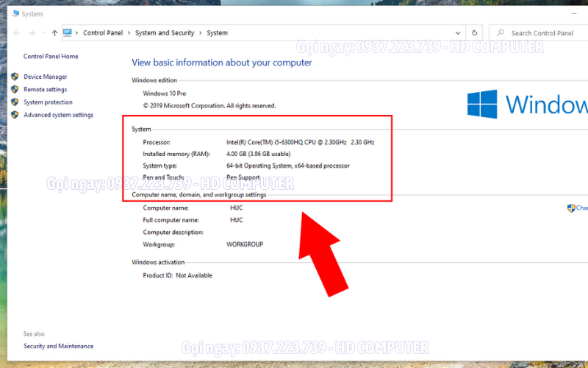Click the search magnifier icon

point(501,33)
